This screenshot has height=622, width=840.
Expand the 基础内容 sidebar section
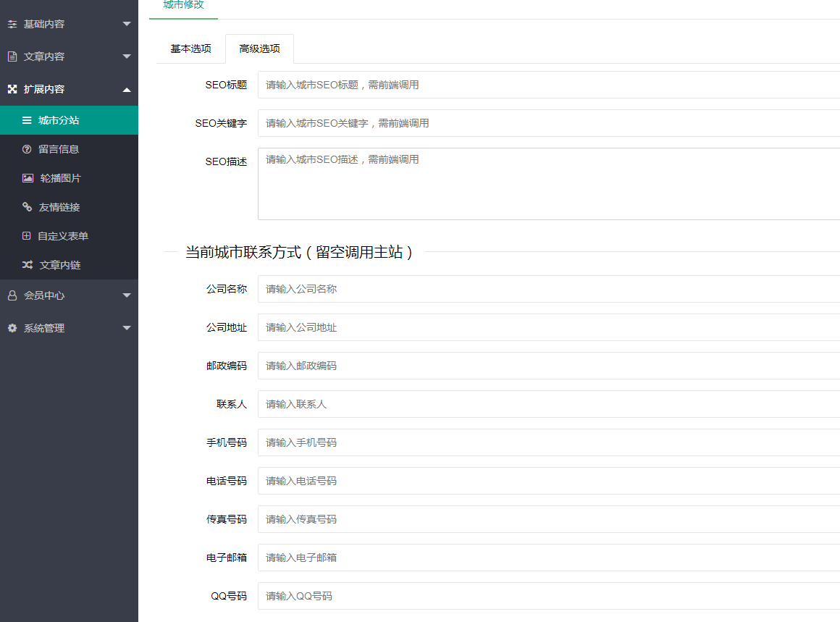[69, 23]
